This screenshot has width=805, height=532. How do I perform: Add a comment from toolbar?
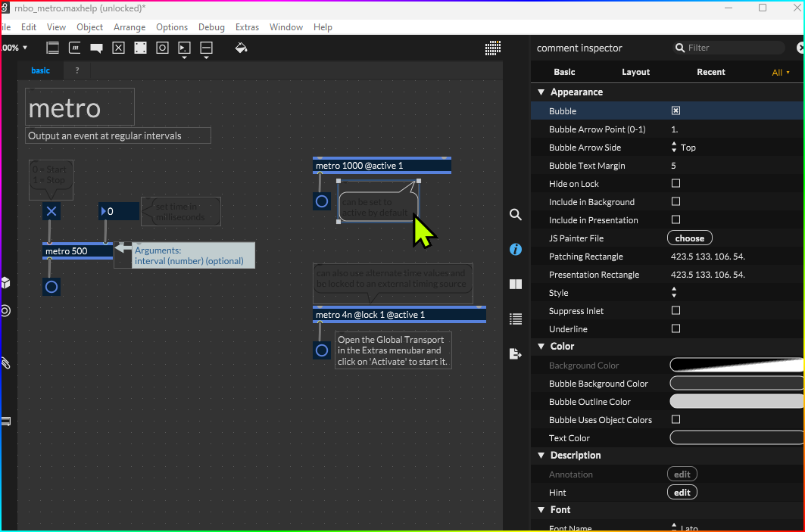point(96,48)
